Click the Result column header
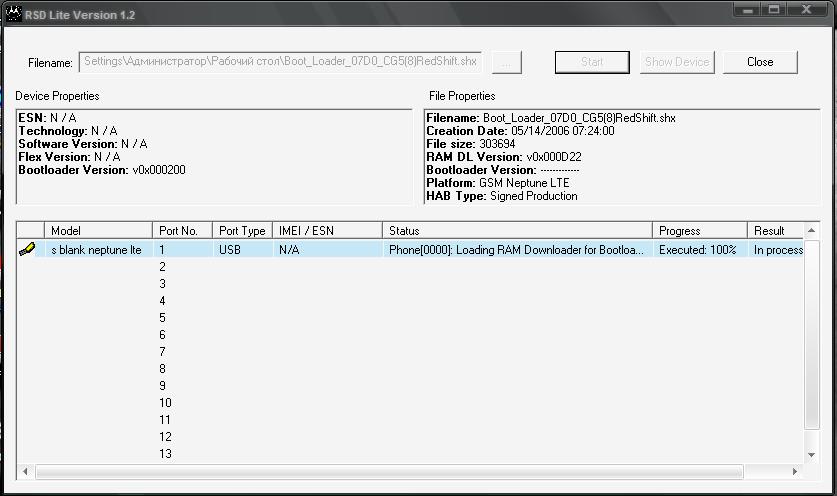837x496 pixels. (x=776, y=230)
